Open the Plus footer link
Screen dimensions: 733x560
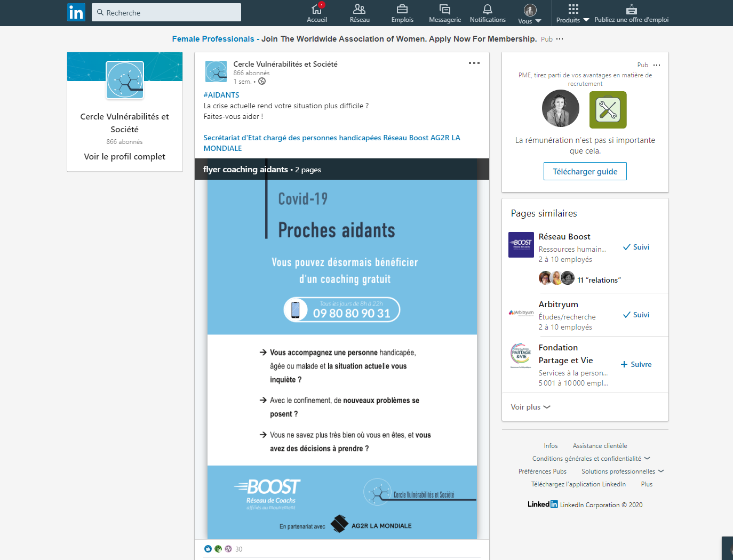pos(647,484)
